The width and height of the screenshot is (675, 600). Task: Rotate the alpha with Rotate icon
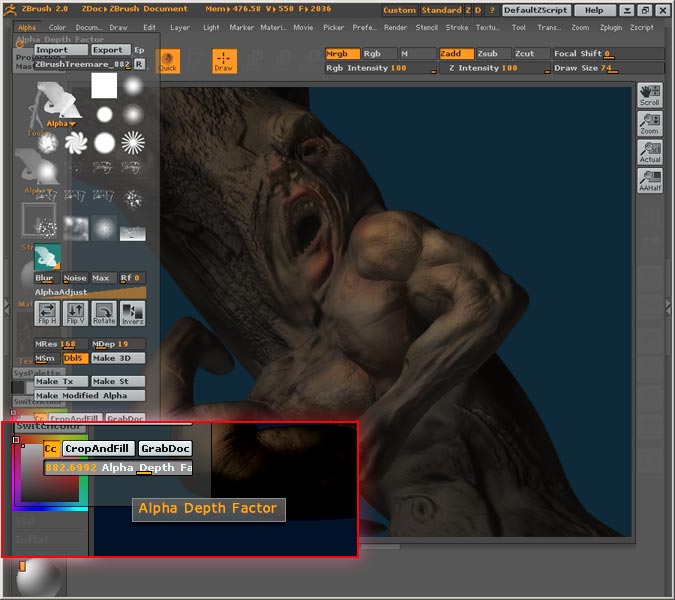click(104, 313)
